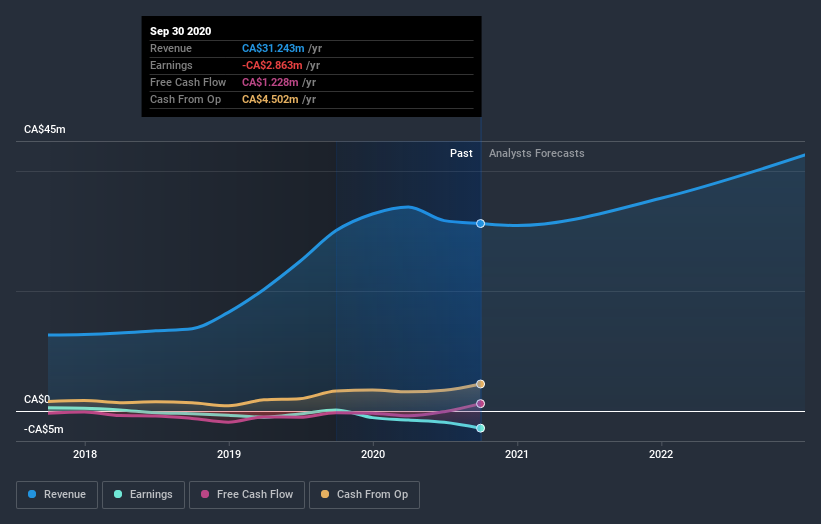
Task: Click the blue Revenue data point marker
Action: (x=480, y=224)
